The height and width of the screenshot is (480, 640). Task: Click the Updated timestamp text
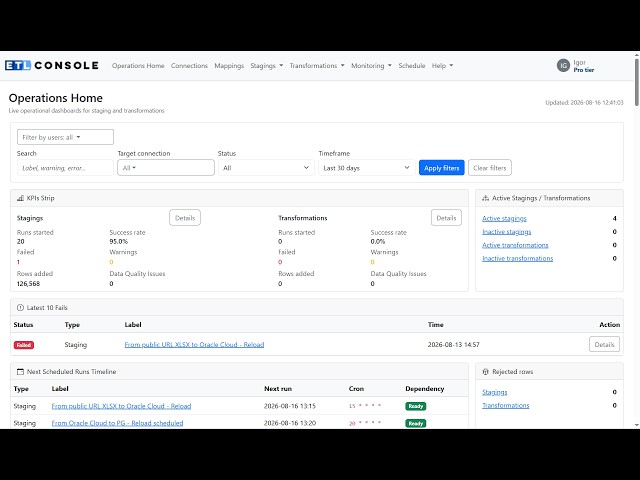[584, 102]
